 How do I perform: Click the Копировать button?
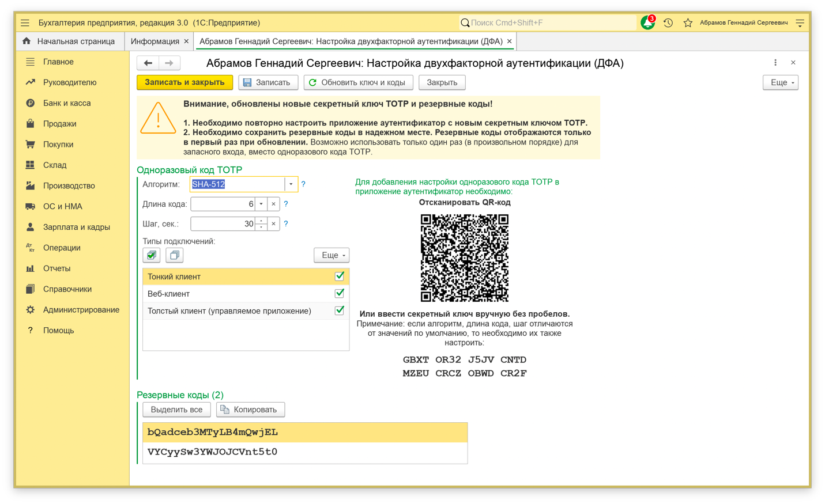[x=250, y=410]
